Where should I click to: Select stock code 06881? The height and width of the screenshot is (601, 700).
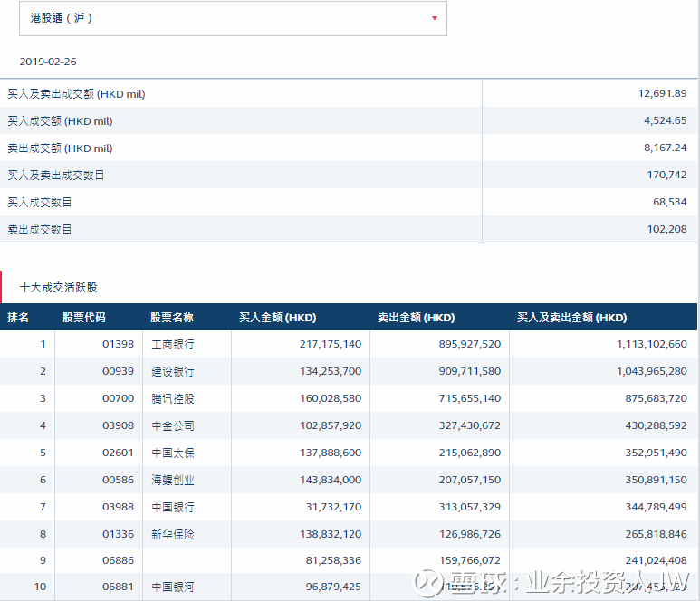(118, 587)
